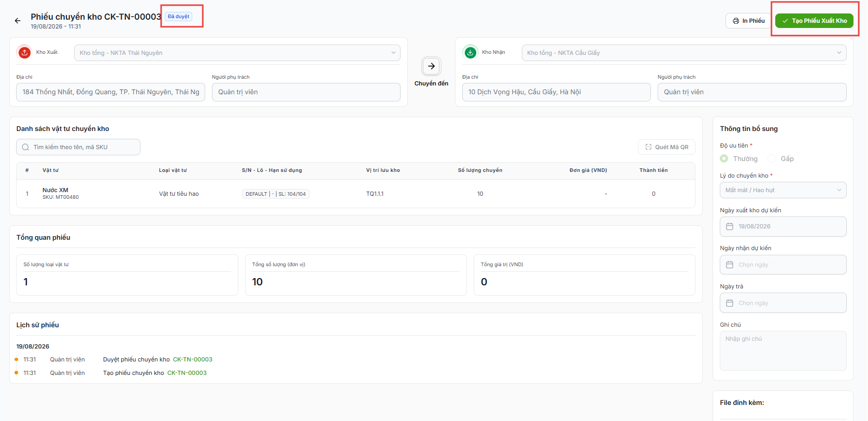Click the calendar icon in Ngày trả
The height and width of the screenshot is (421, 868).
click(730, 303)
